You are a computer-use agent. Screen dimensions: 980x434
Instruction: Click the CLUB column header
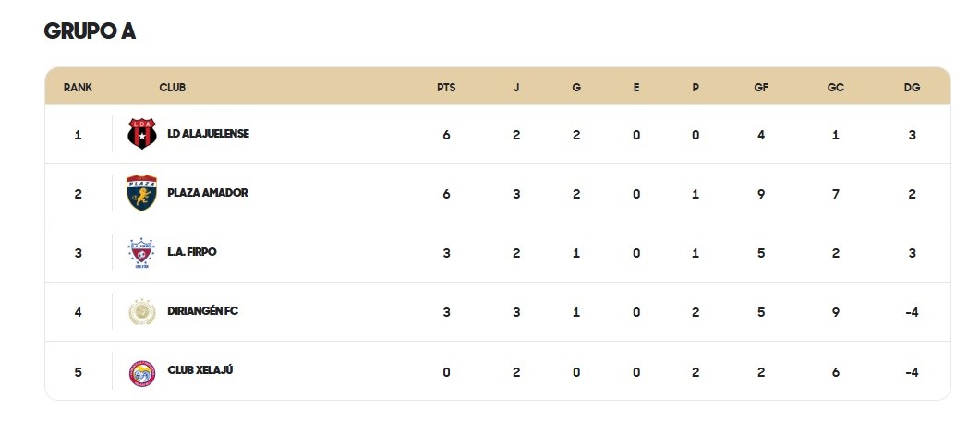tap(173, 88)
